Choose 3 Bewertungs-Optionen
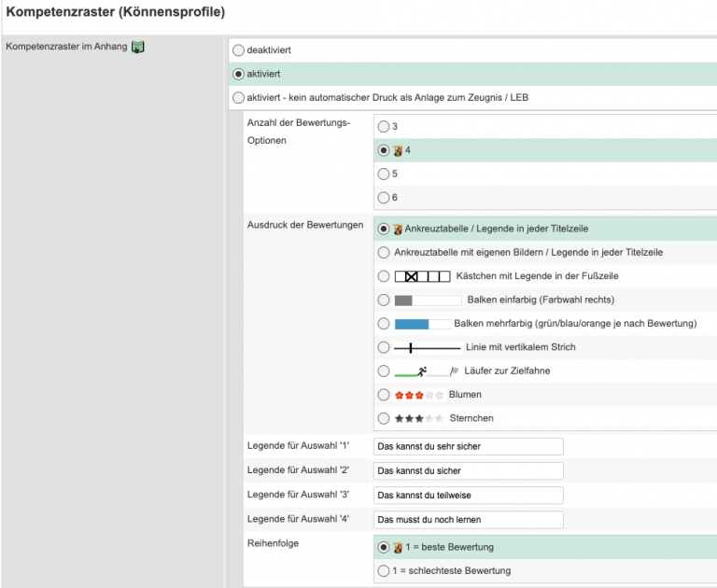The image size is (717, 588). click(x=383, y=126)
